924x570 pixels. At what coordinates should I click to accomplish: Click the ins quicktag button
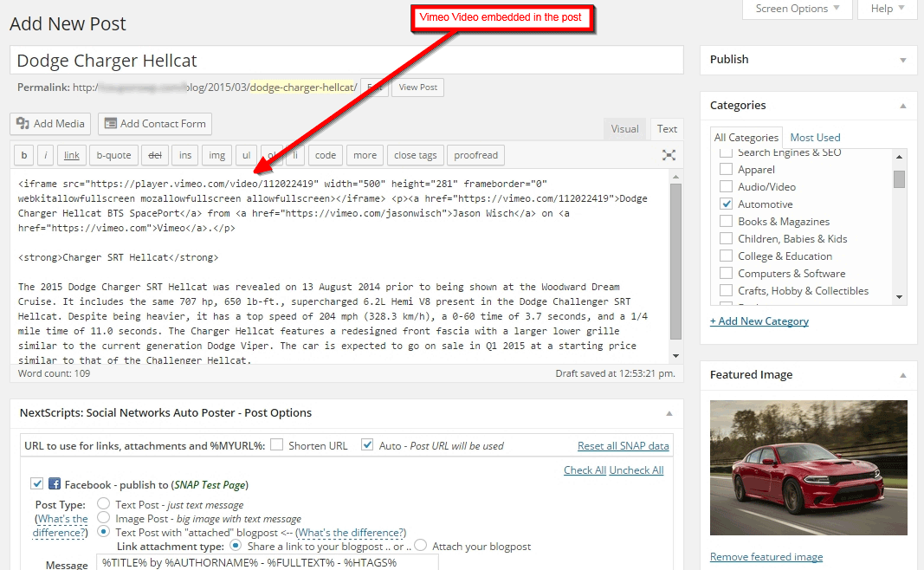point(185,155)
